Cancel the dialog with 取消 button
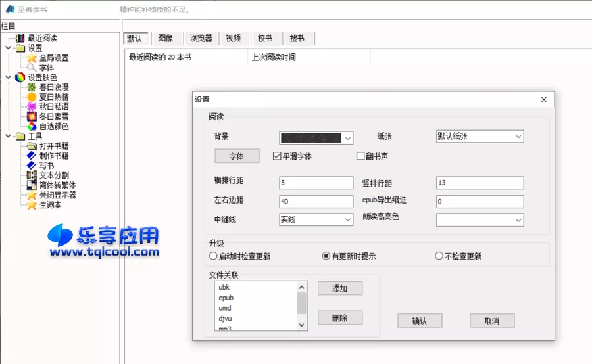 click(492, 321)
